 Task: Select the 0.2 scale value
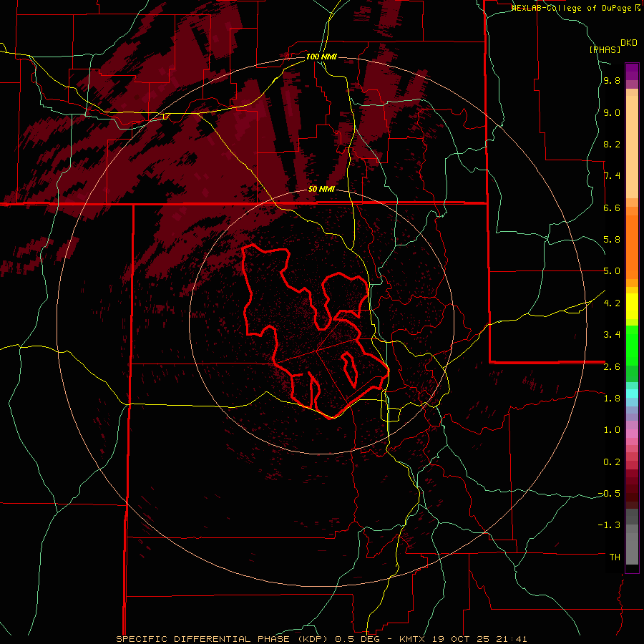(x=612, y=462)
